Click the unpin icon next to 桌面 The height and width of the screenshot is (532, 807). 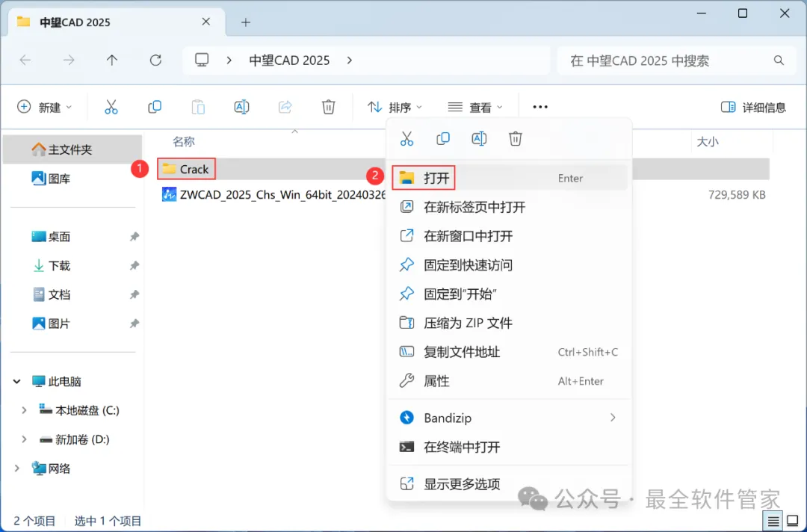134,237
